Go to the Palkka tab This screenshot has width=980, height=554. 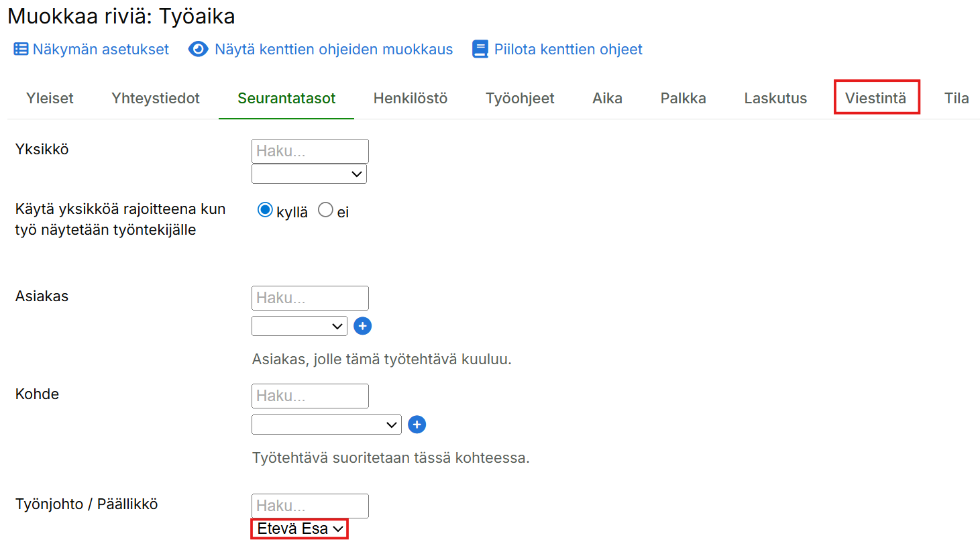tap(683, 98)
